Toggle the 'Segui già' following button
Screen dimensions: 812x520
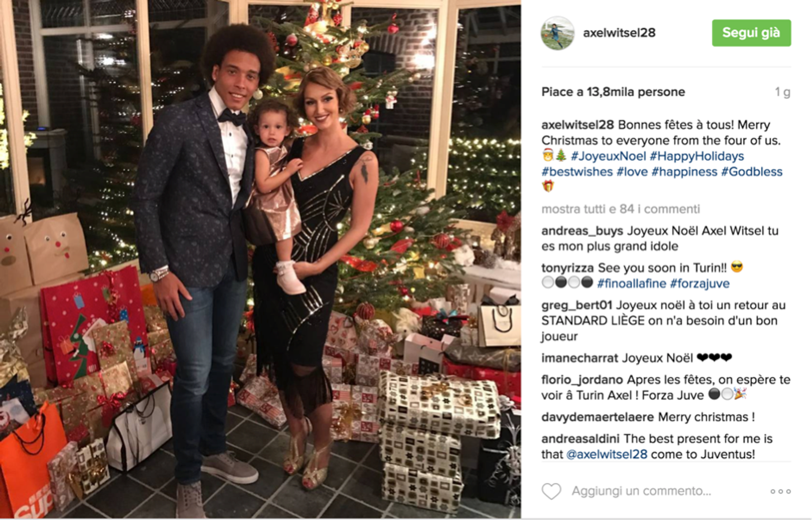pos(751,33)
